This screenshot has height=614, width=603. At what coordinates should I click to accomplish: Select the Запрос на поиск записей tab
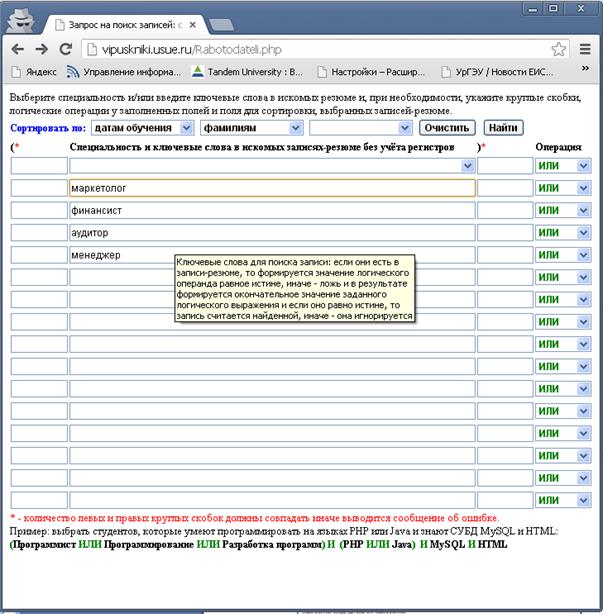click(125, 25)
